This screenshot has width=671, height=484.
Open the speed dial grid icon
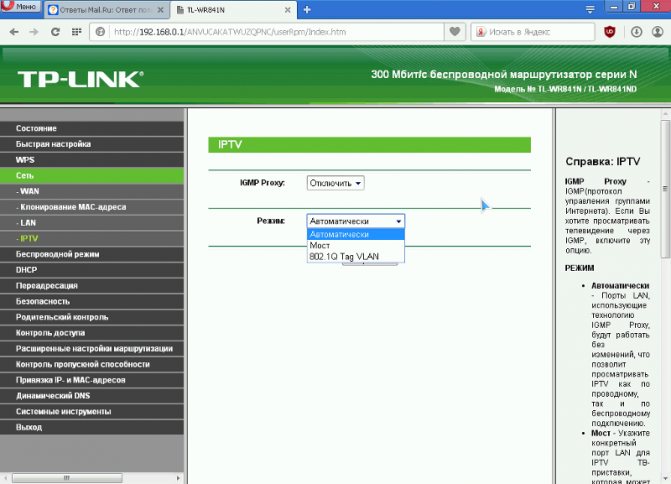click(77, 32)
